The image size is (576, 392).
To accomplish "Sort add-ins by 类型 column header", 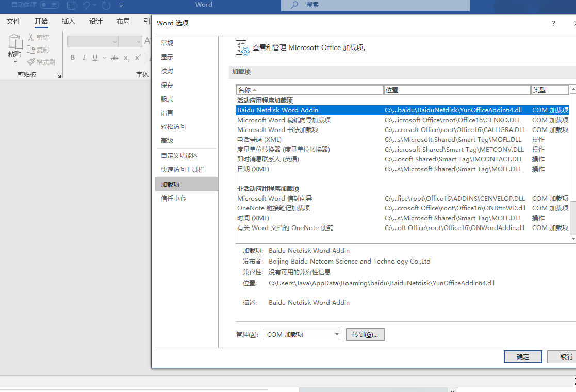I will (x=550, y=90).
